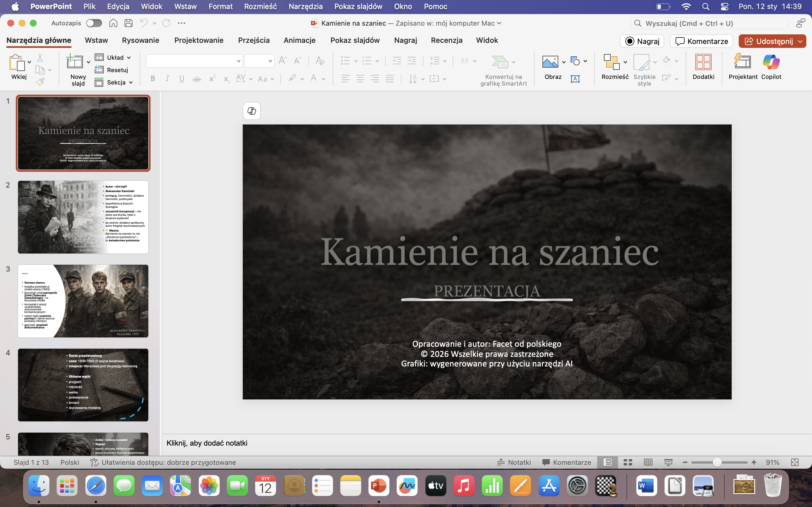
Task: Click the save icon in title bar
Action: (x=129, y=23)
